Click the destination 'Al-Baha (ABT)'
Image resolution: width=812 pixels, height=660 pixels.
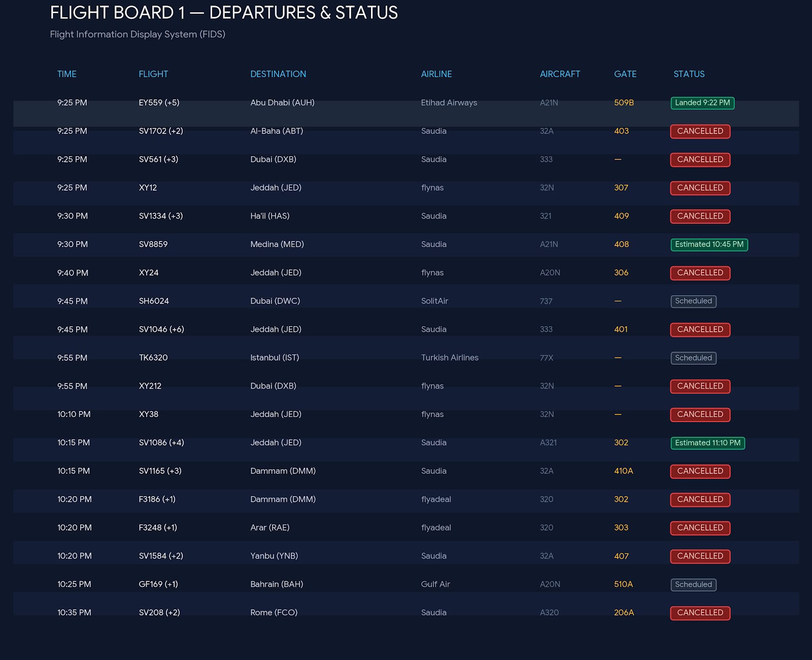[277, 131]
